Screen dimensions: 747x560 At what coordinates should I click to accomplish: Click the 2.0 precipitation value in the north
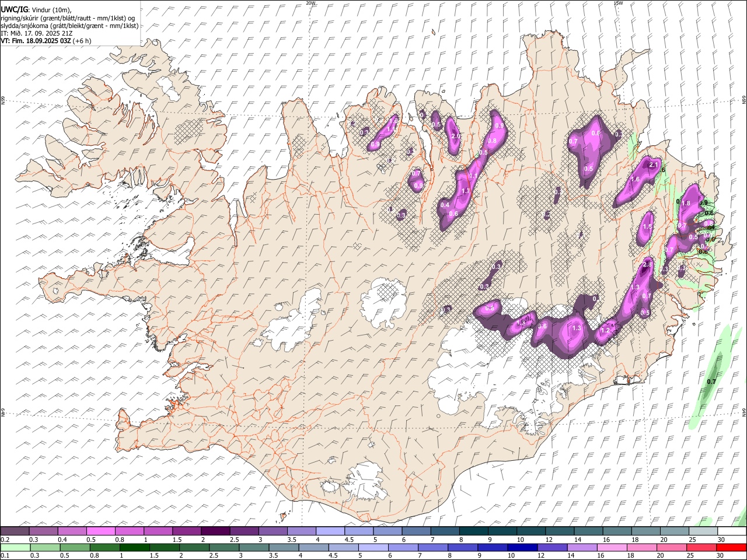[456, 136]
